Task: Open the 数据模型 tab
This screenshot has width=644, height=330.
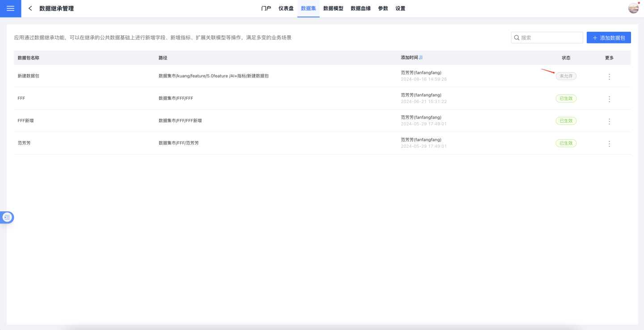Action: (333, 9)
